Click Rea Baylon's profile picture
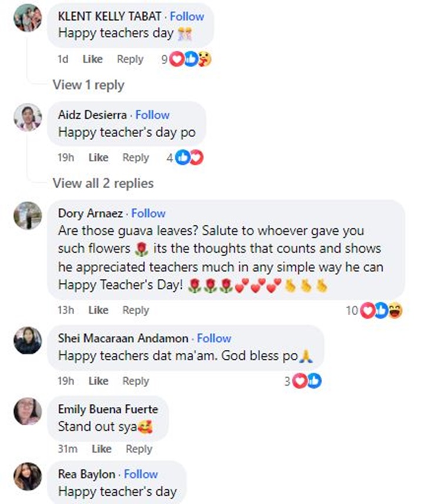Image resolution: width=441 pixels, height=504 pixels. tap(28, 476)
